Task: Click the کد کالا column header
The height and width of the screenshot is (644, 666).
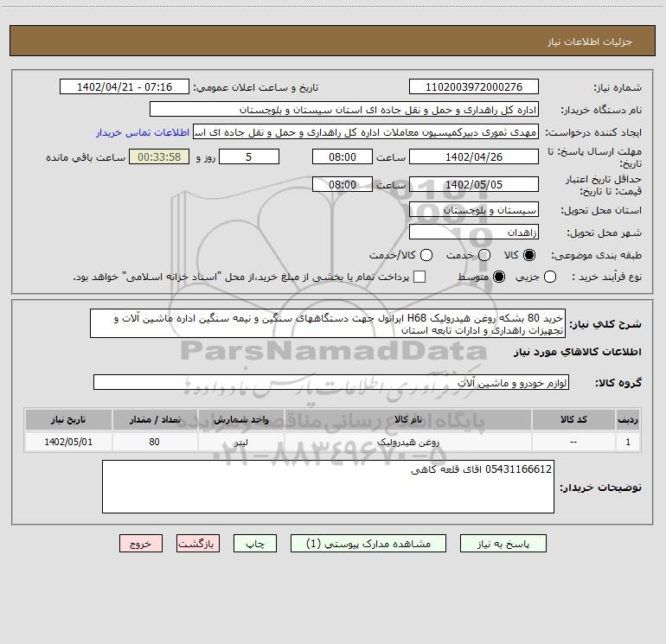Action: point(573,419)
